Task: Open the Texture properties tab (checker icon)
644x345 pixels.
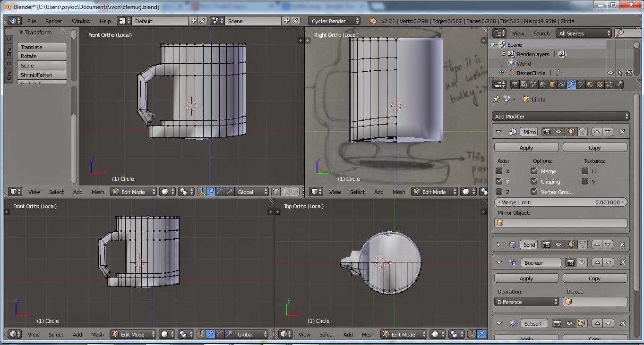Action: 600,84
